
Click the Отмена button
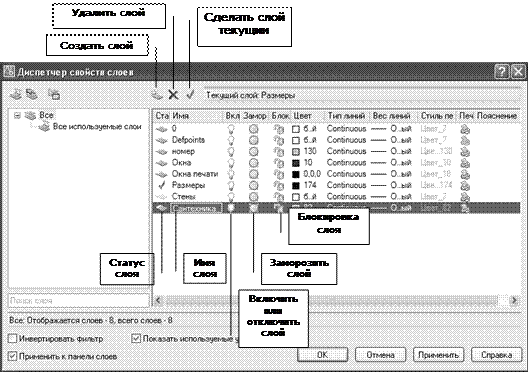tap(381, 354)
